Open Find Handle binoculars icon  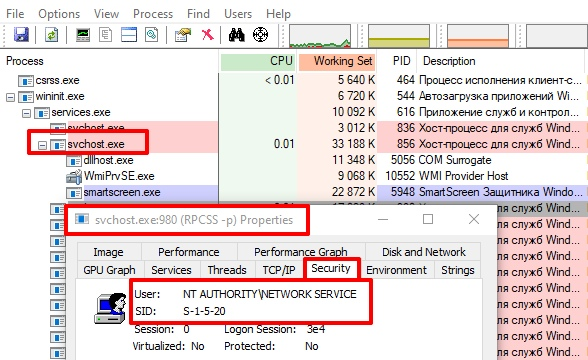click(x=237, y=35)
